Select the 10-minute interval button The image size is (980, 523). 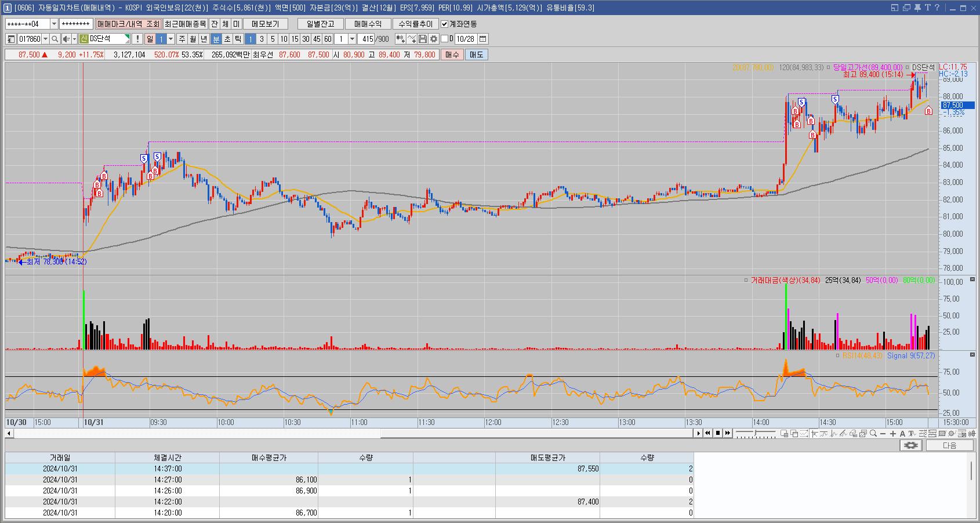pos(284,39)
